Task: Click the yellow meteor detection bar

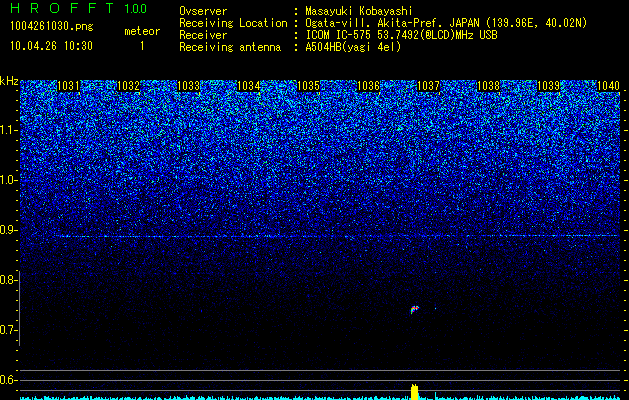Action: coord(414,392)
